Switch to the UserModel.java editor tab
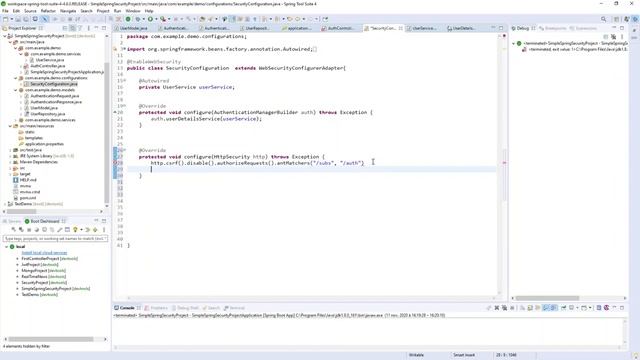Viewport: 640px width, 360px height. (x=133, y=28)
